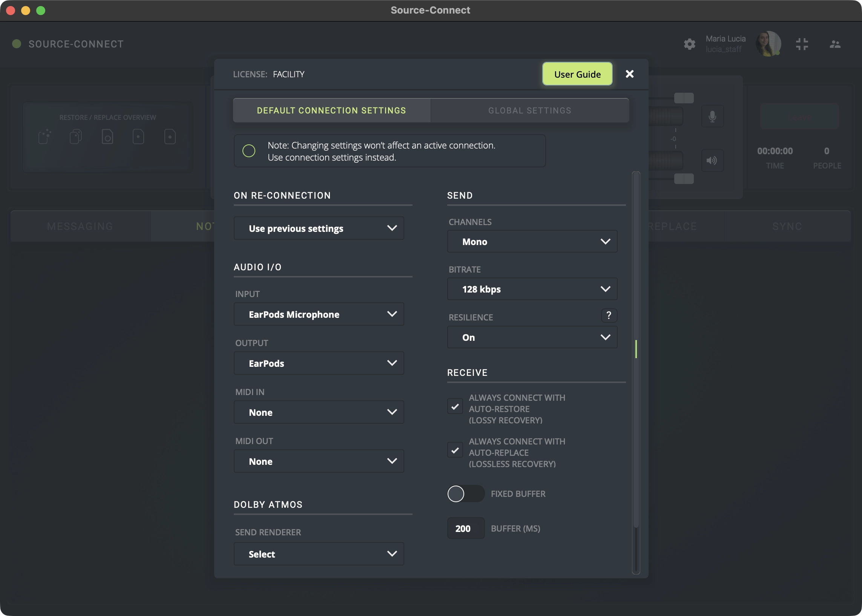The height and width of the screenshot is (616, 862).
Task: Click the speaker volume icon
Action: point(712,161)
